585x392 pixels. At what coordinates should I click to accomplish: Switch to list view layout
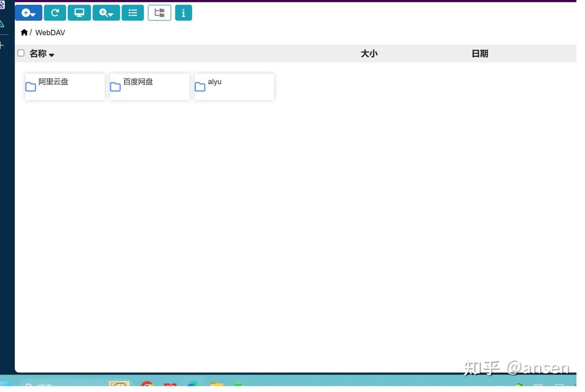click(x=133, y=13)
